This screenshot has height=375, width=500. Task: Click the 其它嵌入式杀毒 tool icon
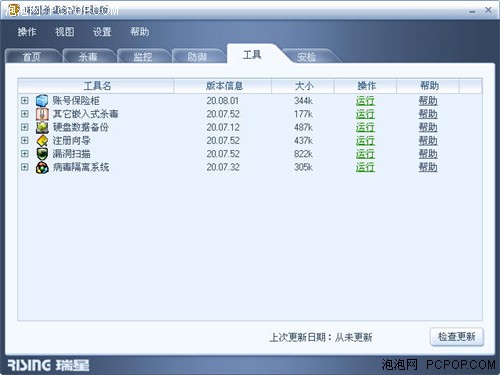click(x=42, y=114)
